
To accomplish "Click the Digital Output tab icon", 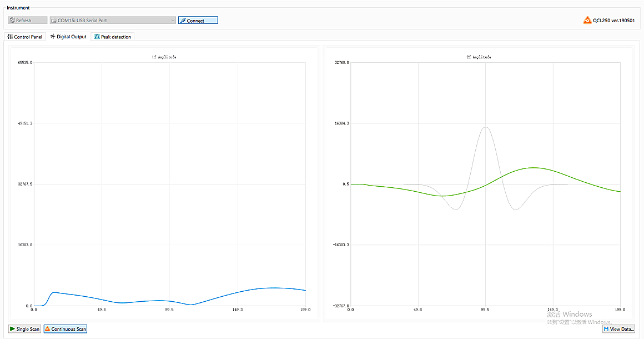I will click(x=53, y=37).
